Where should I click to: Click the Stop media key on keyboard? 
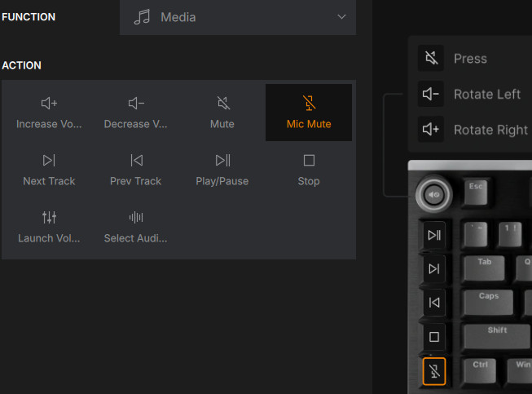click(434, 337)
